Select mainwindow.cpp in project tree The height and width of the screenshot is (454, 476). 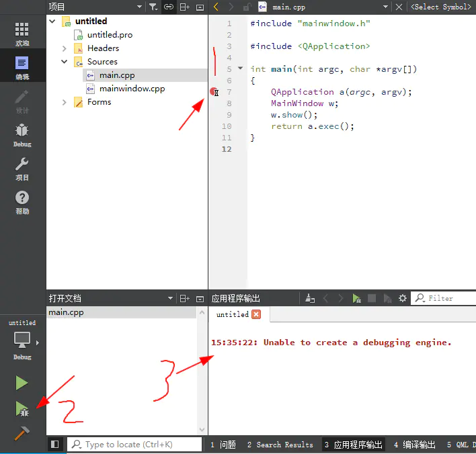point(132,89)
